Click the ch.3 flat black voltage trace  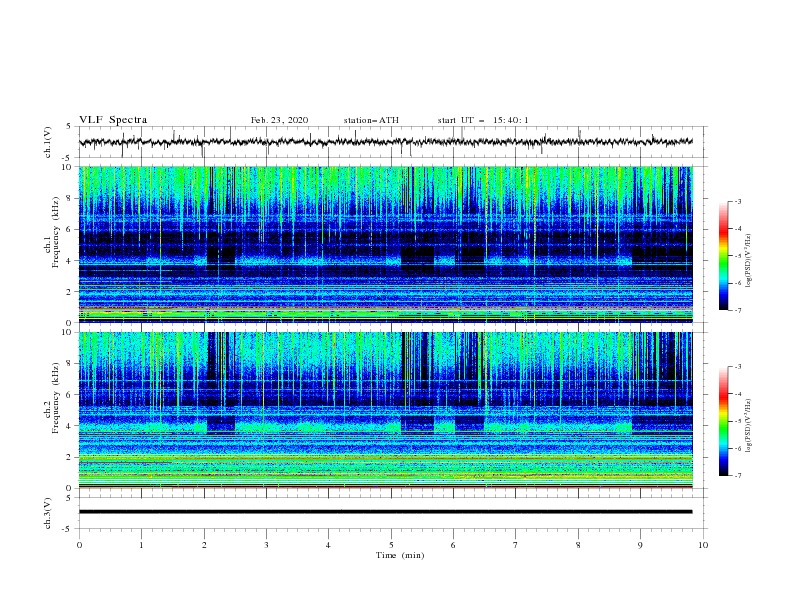pos(385,512)
